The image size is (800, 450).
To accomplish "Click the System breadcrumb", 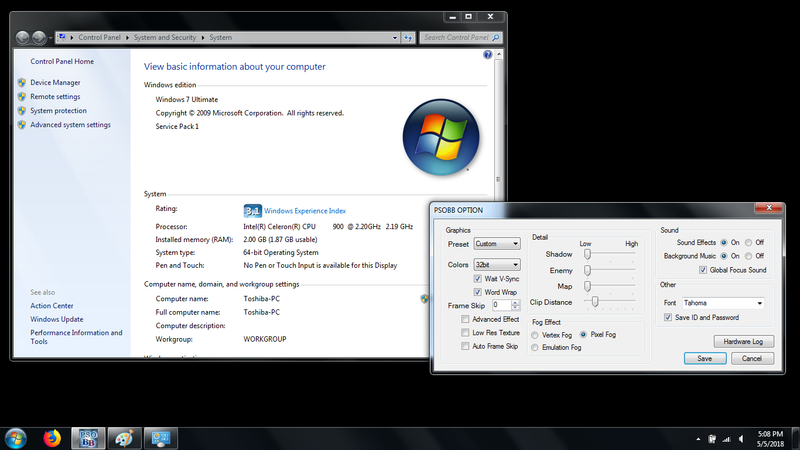I will click(220, 37).
